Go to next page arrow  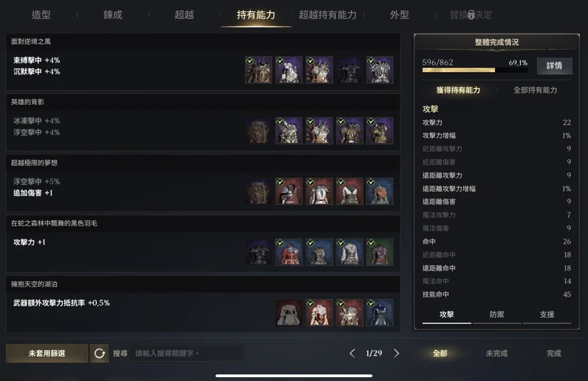397,354
